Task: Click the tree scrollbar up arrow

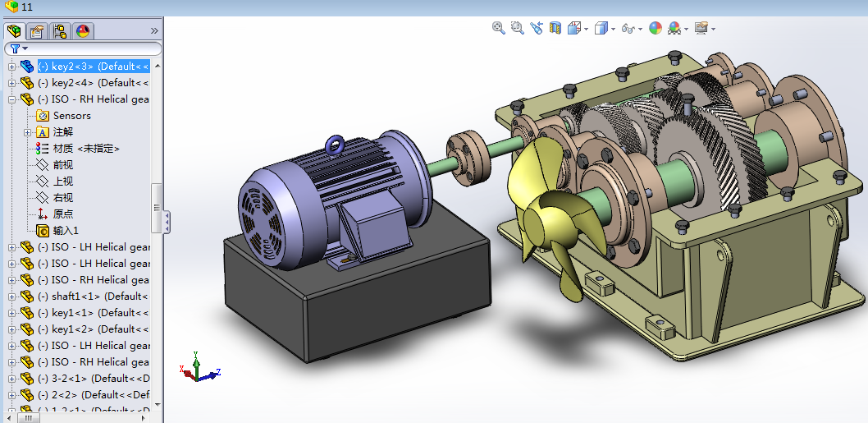Action: [x=158, y=66]
